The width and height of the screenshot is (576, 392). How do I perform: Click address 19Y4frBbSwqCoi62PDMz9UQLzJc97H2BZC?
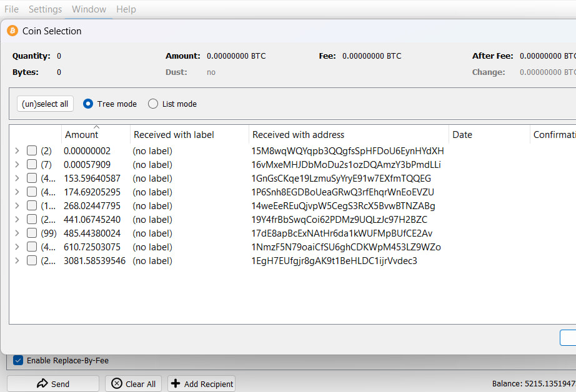pyautogui.click(x=339, y=220)
